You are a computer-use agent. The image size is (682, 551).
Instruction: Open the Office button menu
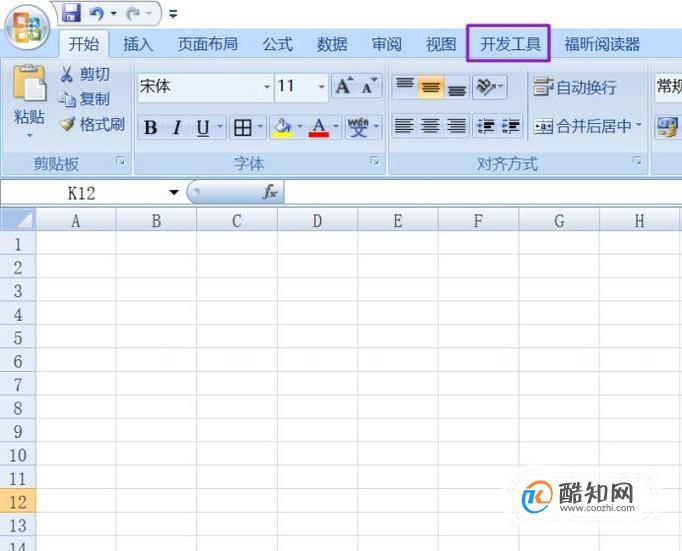(x=27, y=28)
